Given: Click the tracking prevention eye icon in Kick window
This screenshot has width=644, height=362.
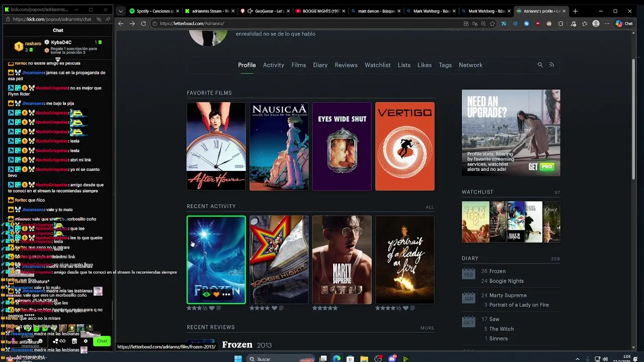Looking at the screenshot, I should (x=99, y=19).
